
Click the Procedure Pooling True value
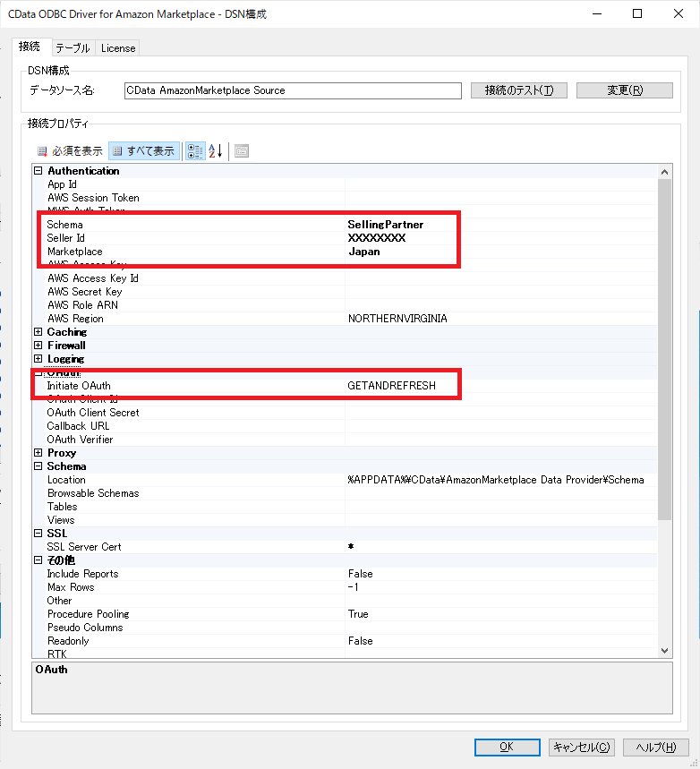[x=358, y=614]
